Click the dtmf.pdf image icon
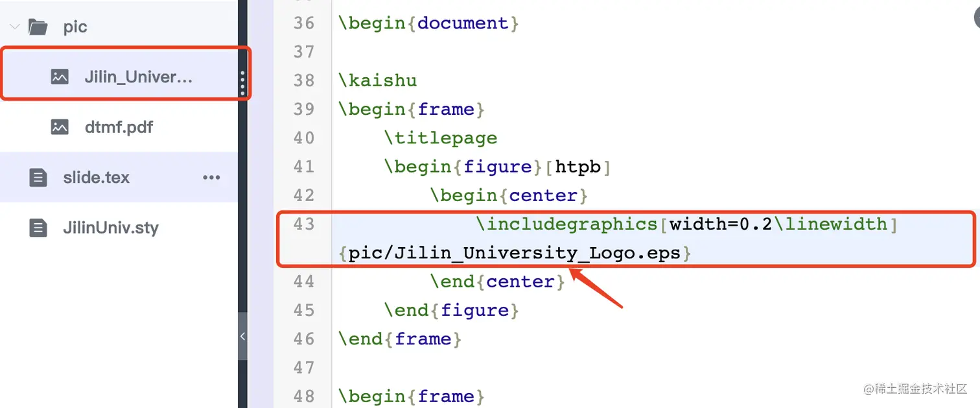The width and height of the screenshot is (980, 408). 60,126
